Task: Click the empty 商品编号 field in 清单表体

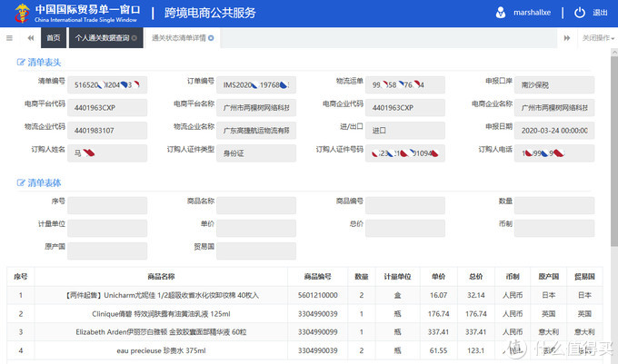Action: pos(405,205)
